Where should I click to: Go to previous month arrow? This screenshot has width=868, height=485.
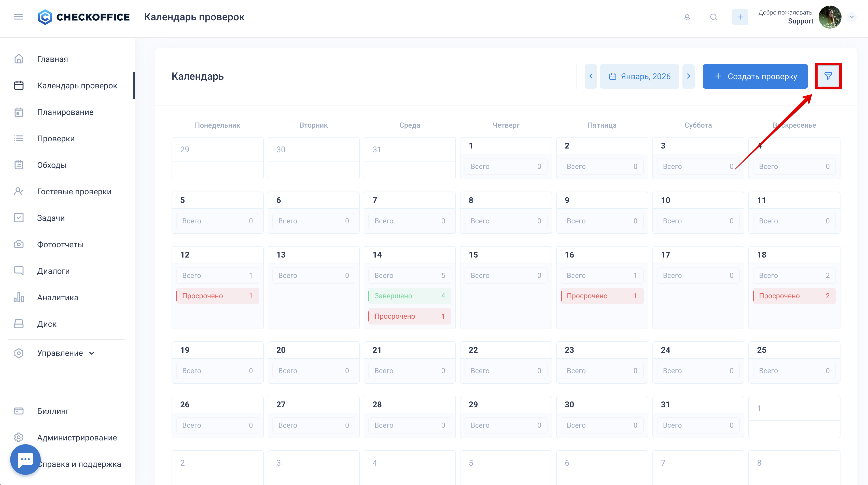(590, 76)
